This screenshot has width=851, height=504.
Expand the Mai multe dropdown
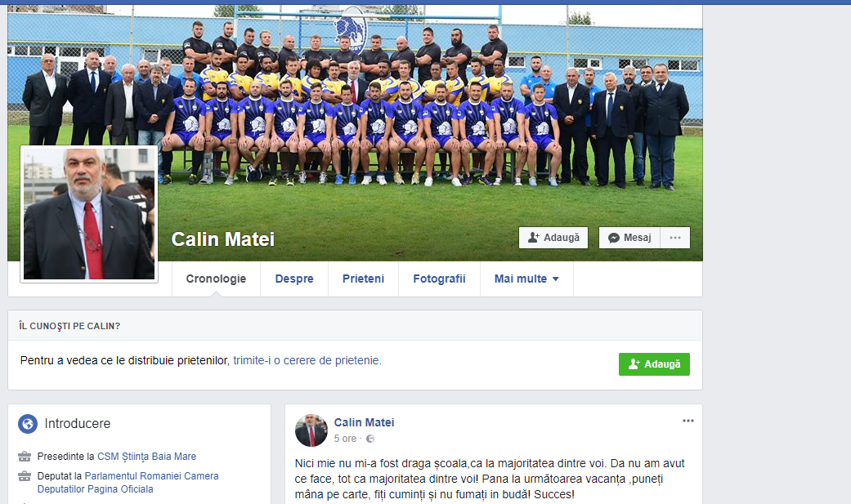526,279
